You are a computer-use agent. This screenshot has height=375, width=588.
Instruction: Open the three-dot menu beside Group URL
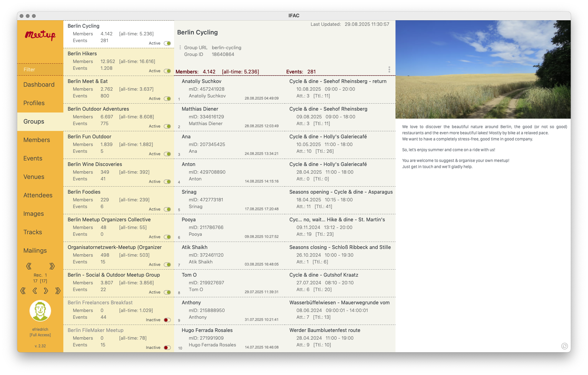(180, 48)
